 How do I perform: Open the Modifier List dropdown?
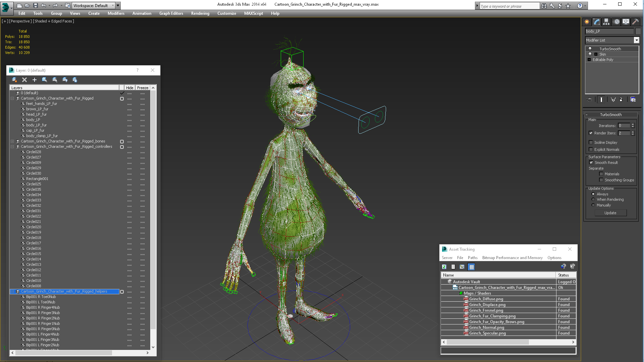pos(636,40)
